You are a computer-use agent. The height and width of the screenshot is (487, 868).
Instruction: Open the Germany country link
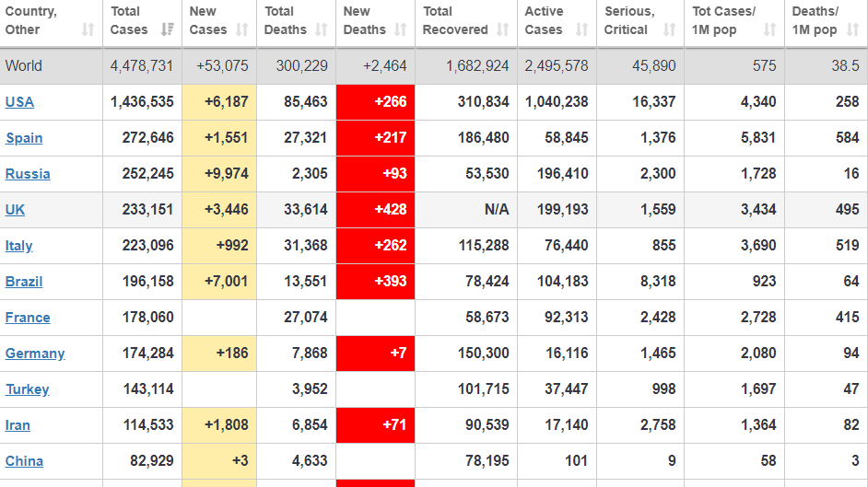coord(35,354)
